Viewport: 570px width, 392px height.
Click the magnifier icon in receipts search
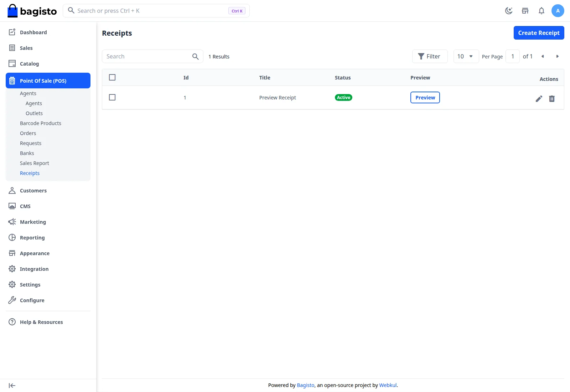click(195, 56)
